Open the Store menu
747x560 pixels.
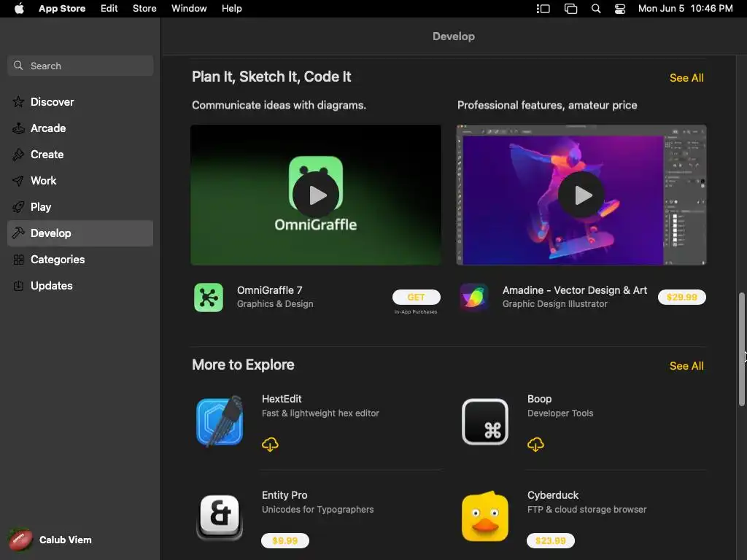pyautogui.click(x=144, y=9)
